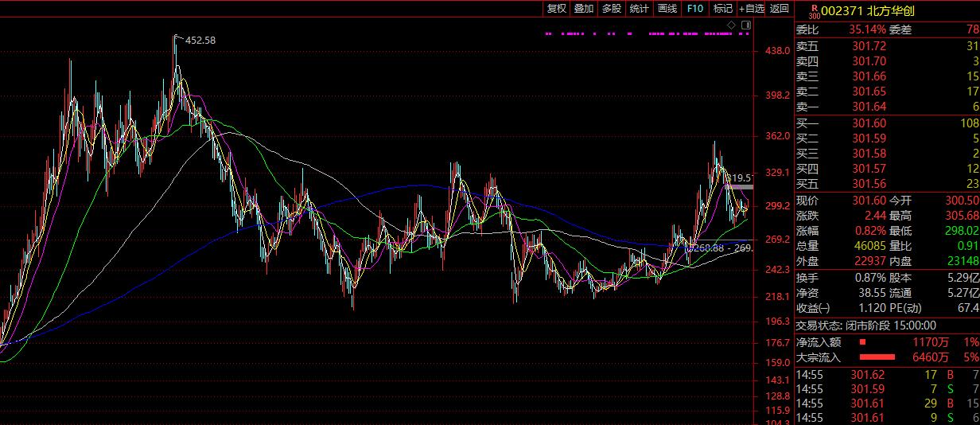Open F10 company information
This screenshot has width=980, height=425.
[x=694, y=9]
